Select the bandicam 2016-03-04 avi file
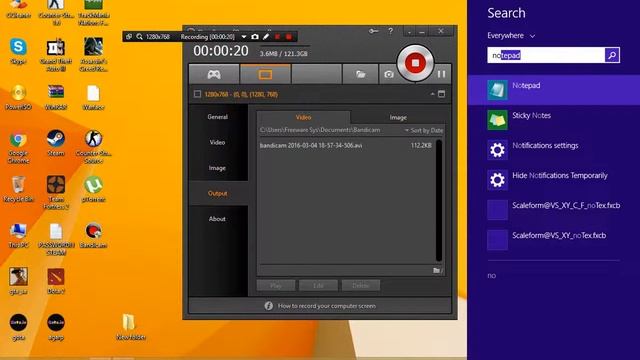The image size is (640, 360). (x=346, y=145)
